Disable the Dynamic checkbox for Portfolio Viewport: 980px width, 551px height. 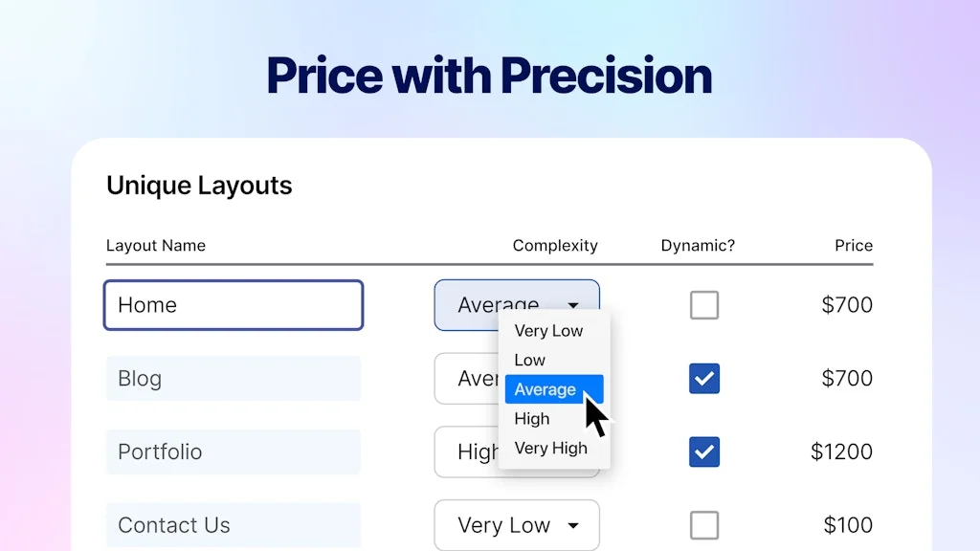704,452
